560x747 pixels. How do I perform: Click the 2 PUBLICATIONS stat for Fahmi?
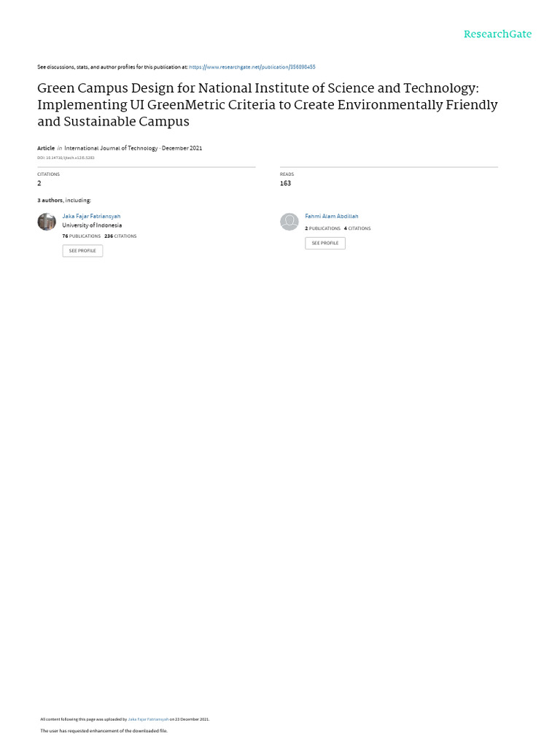(322, 228)
